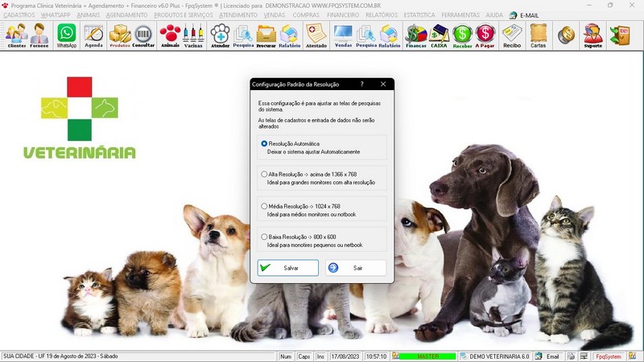Viewport: 644px width, 362px height.
Task: Open the Clientes toolbar icon
Action: pos(16,35)
